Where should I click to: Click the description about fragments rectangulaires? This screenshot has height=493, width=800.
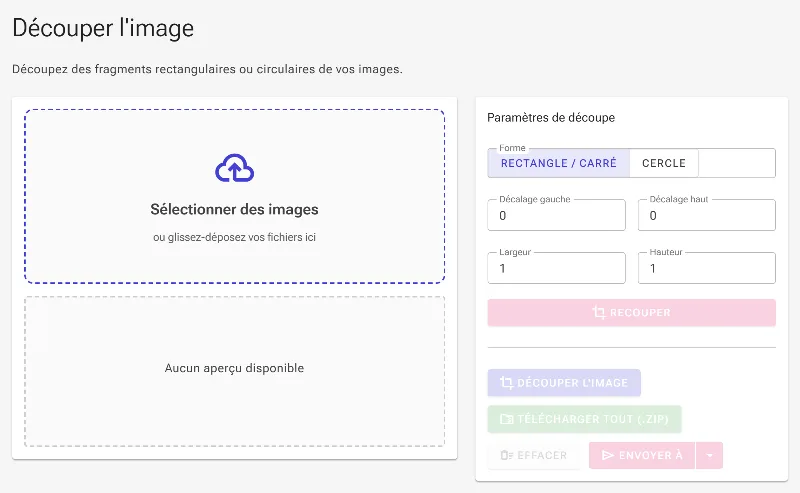tap(207, 69)
